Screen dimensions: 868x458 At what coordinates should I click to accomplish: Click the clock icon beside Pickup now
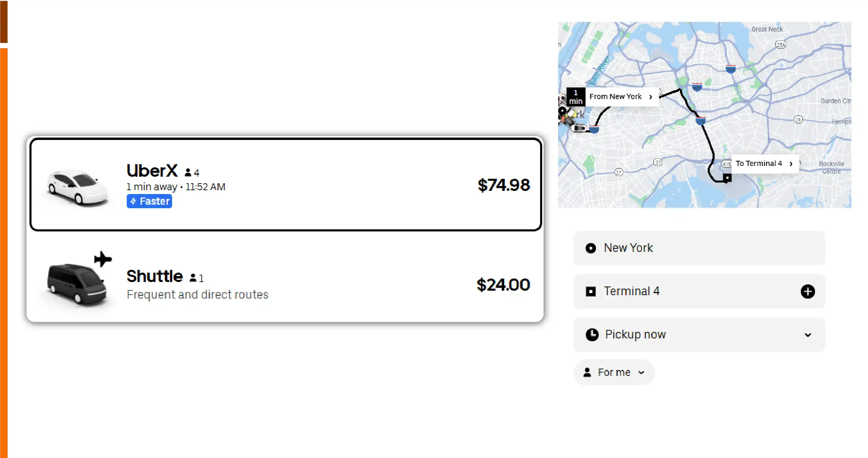[592, 335]
